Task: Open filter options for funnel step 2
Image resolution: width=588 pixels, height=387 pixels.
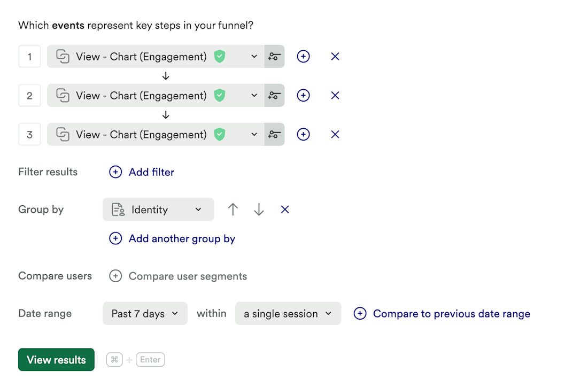Action: coord(274,96)
